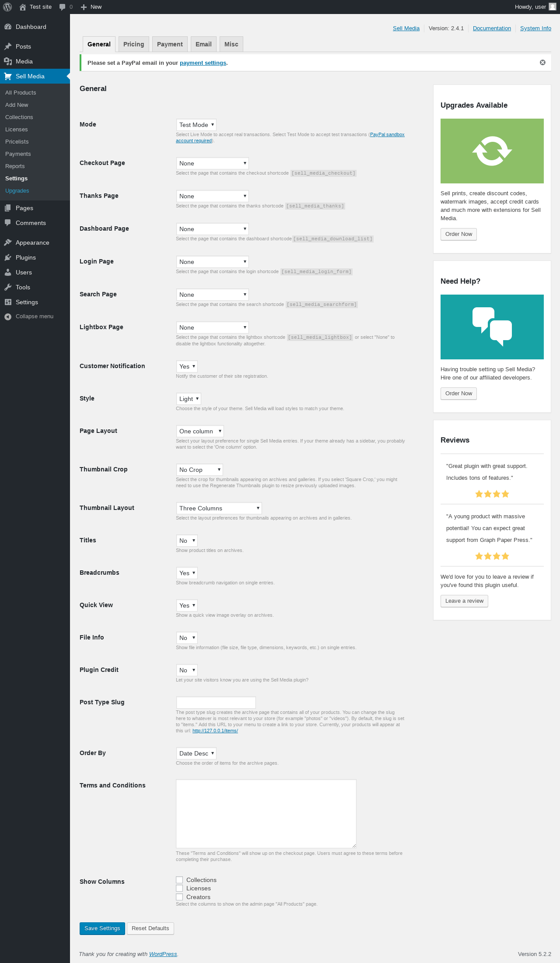Click the Collapse menu arrow icon
The width and height of the screenshot is (560, 963).
[x=8, y=316]
